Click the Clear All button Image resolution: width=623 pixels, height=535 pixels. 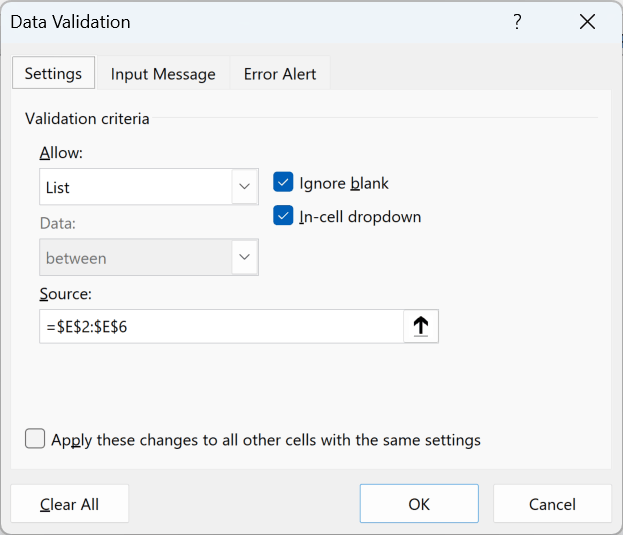pyautogui.click(x=70, y=504)
